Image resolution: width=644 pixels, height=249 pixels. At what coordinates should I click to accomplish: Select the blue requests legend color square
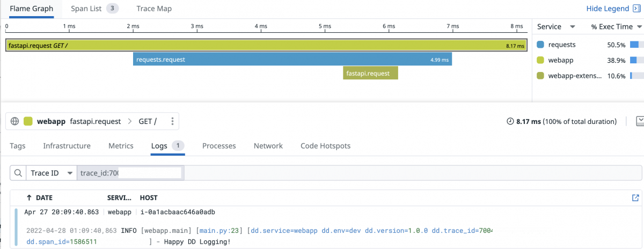pos(540,45)
